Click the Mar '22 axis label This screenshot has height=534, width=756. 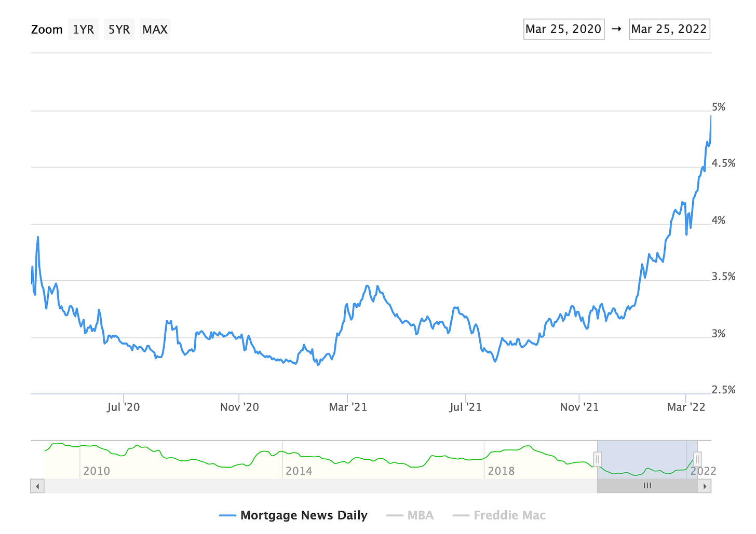(x=686, y=407)
